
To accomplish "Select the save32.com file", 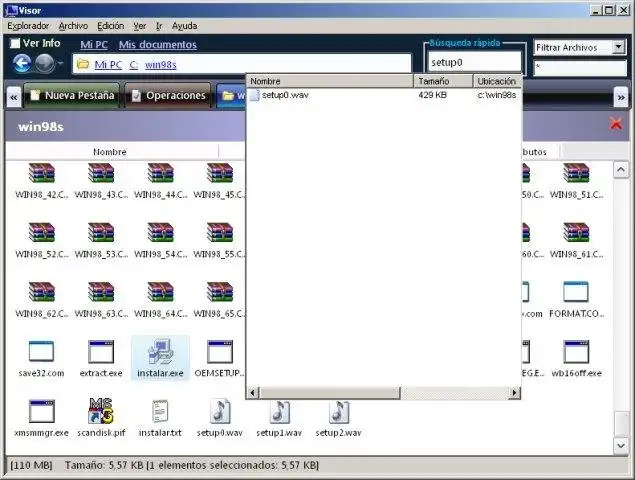I will [x=41, y=359].
